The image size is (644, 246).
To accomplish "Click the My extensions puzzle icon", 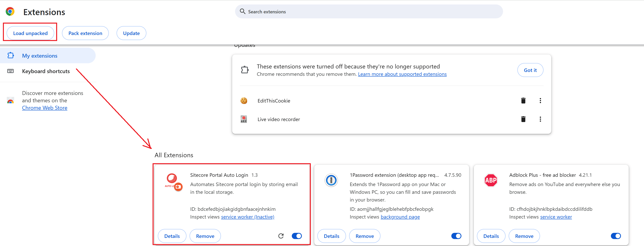I will click(x=10, y=56).
